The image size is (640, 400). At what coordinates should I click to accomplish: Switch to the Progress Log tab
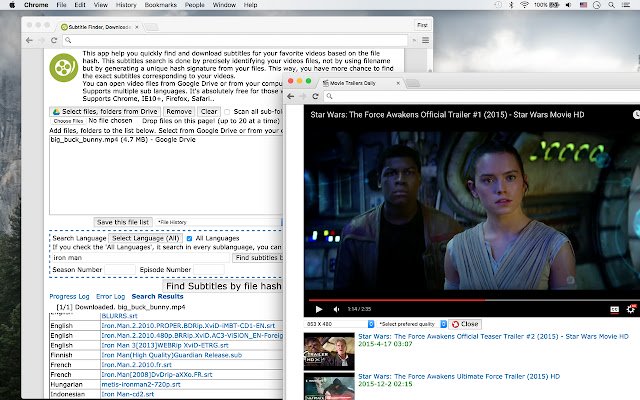(69, 296)
